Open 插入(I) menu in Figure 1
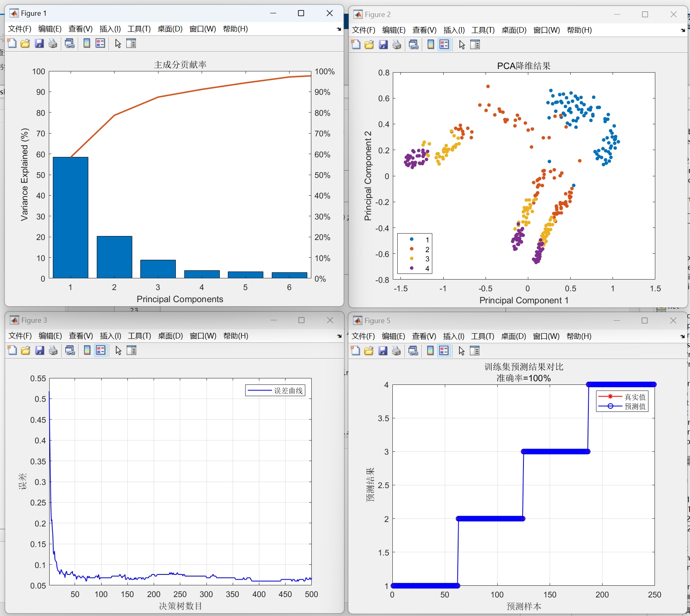 pyautogui.click(x=110, y=29)
